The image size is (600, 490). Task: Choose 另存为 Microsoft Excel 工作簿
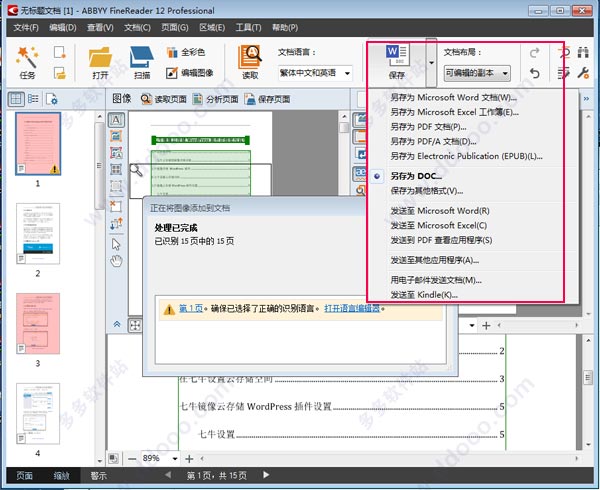click(454, 112)
